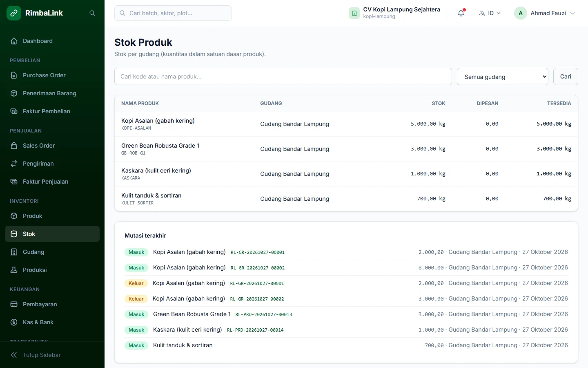Expand the Ahmad Fauzi user menu
This screenshot has height=368, width=588.
coord(545,13)
